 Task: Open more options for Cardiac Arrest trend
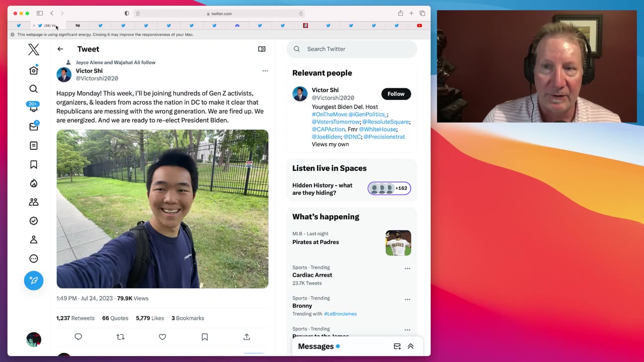(x=408, y=268)
